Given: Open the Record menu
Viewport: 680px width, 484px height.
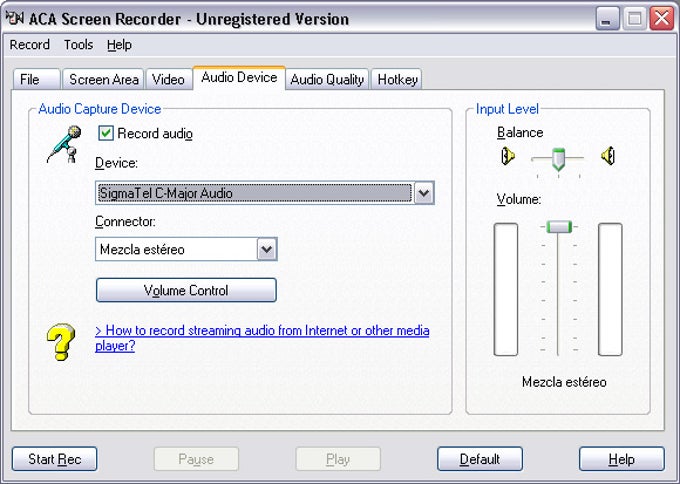Looking at the screenshot, I should (29, 45).
